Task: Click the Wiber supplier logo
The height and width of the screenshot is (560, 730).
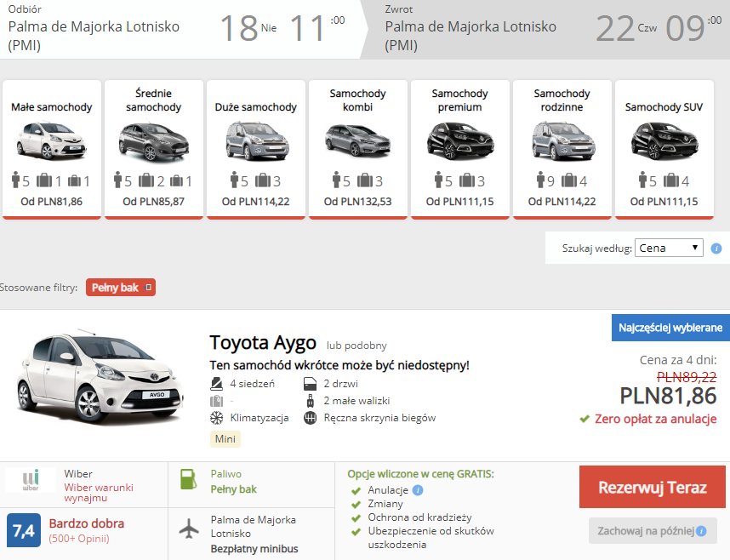Action: [x=31, y=480]
